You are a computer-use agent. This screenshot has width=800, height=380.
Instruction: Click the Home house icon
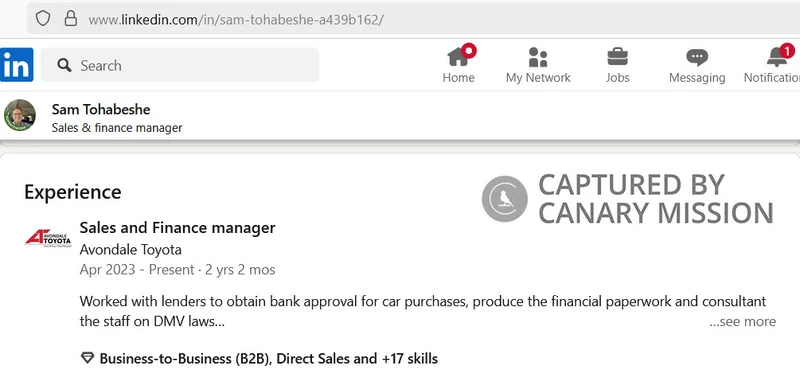pyautogui.click(x=458, y=57)
